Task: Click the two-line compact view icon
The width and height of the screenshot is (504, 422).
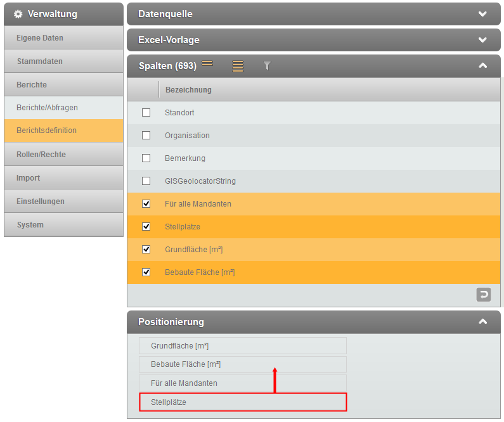Action: pyautogui.click(x=207, y=64)
